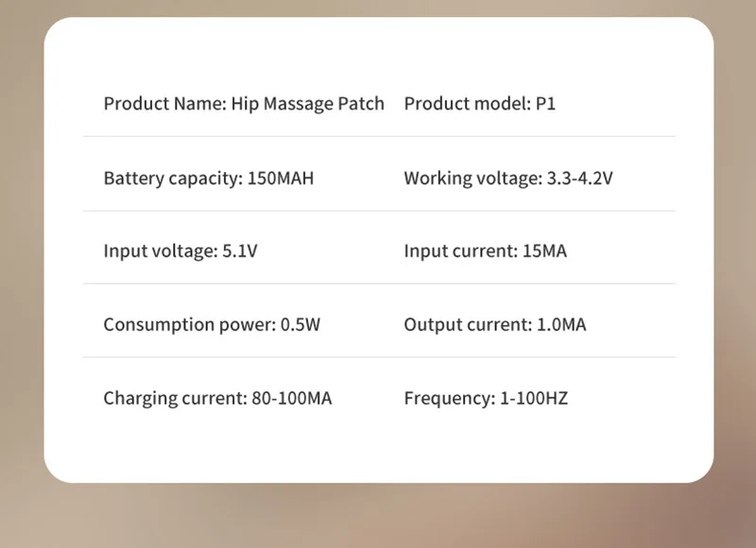
Task: Click the 15MA current value
Action: (x=545, y=251)
